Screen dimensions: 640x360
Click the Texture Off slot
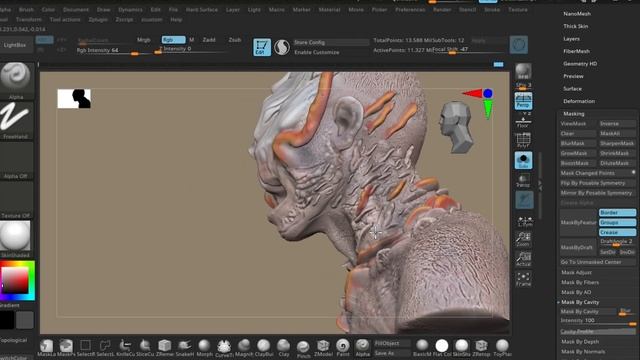click(16, 199)
